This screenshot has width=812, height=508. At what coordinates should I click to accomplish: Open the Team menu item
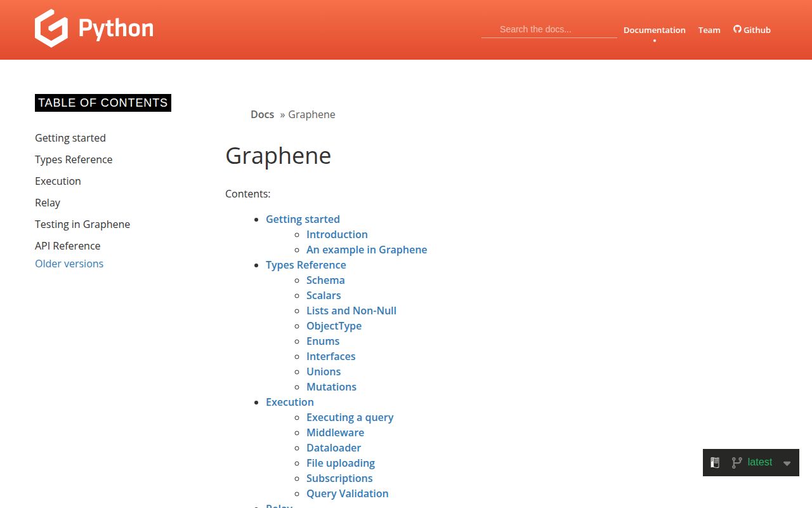coord(709,30)
